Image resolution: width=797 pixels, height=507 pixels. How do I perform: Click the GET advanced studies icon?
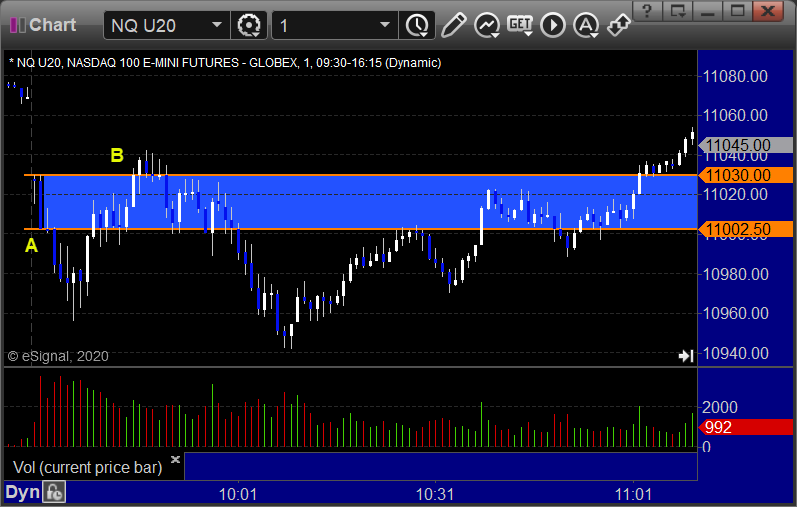click(x=519, y=25)
